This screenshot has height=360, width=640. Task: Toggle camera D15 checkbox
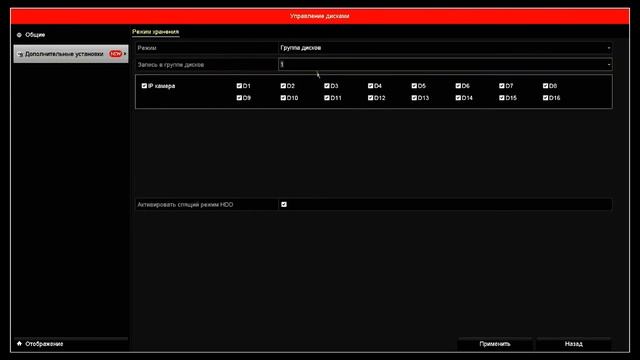(502, 98)
